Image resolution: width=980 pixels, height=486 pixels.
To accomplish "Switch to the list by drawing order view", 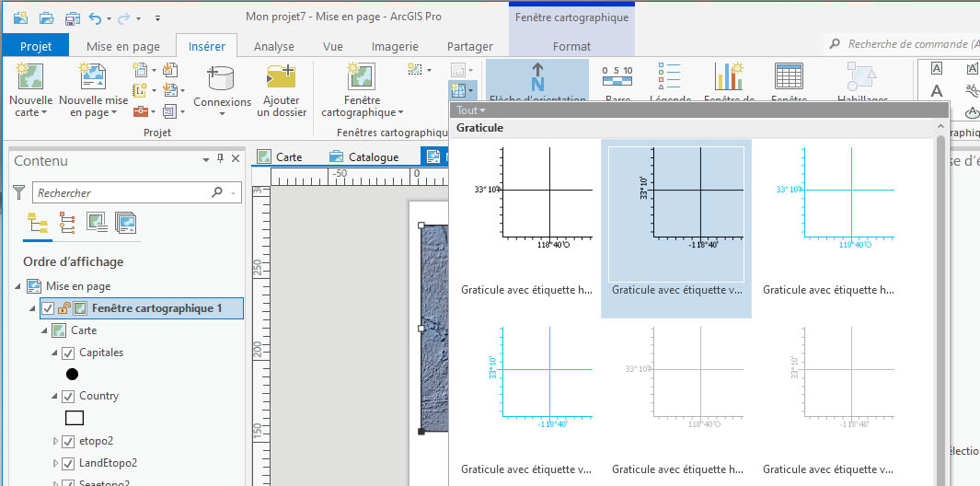I will [38, 222].
